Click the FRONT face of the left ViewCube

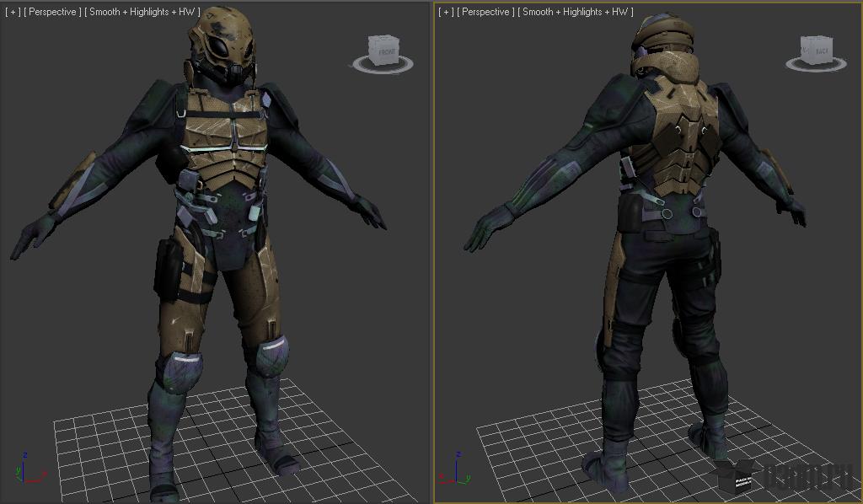(x=387, y=51)
